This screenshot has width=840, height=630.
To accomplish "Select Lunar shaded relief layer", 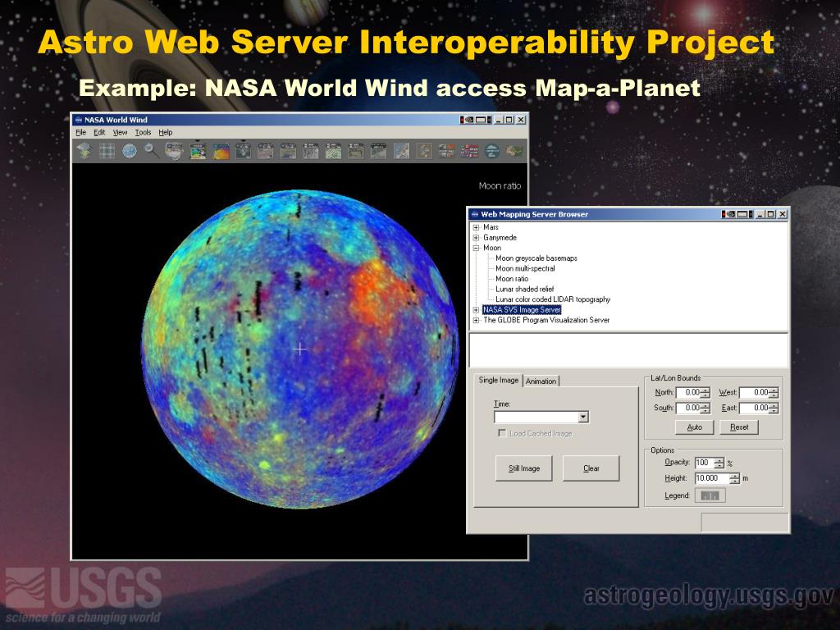I will click(x=524, y=289).
